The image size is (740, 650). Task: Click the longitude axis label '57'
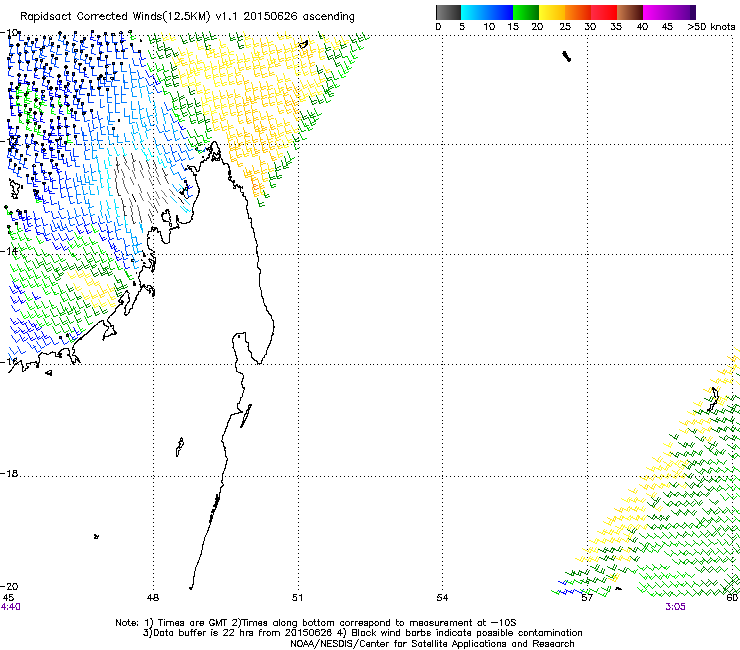[x=587, y=598]
